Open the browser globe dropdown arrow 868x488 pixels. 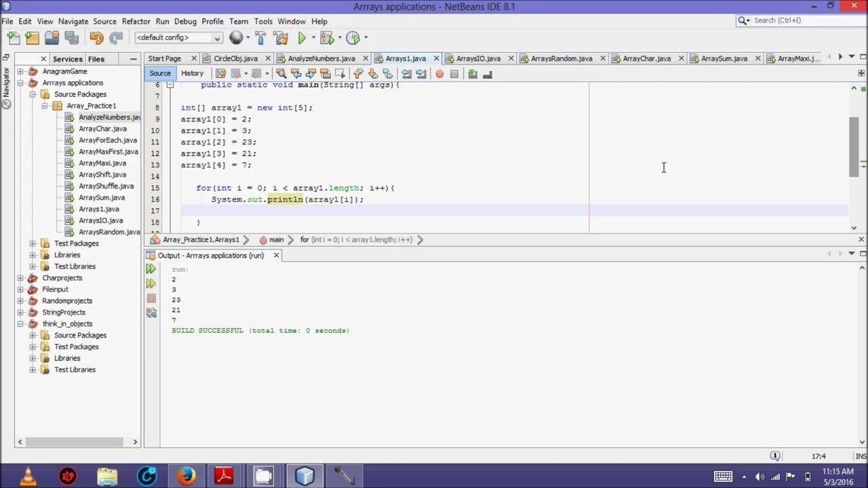[248, 38]
